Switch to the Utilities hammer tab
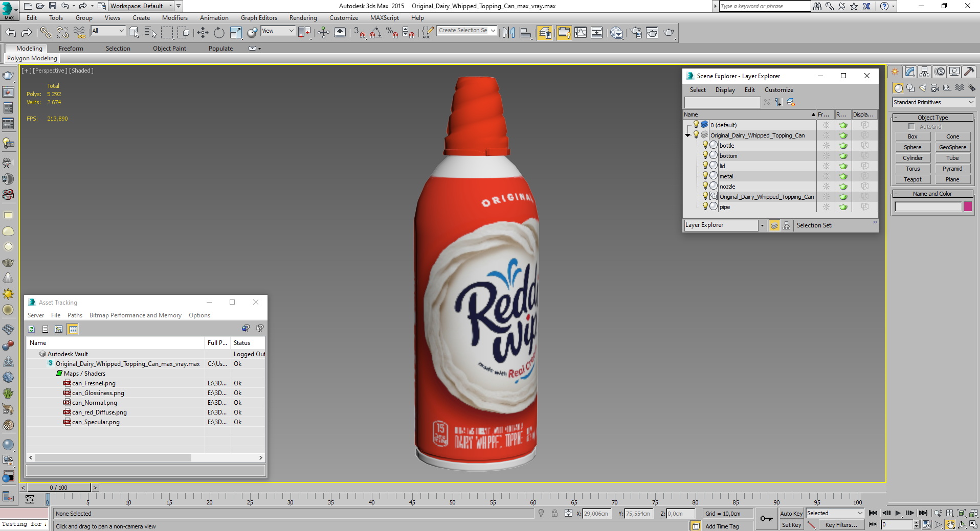This screenshot has width=980, height=531. tap(969, 72)
